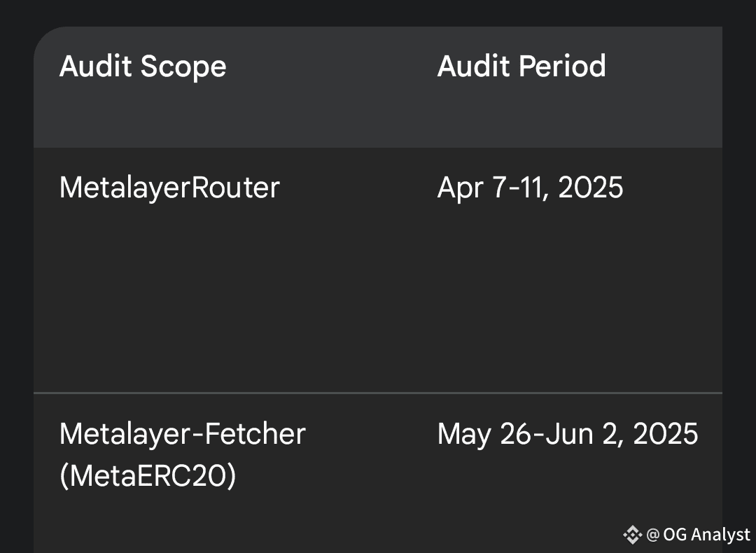Click the OG Analyst watermark text
Viewport: 756px width, 553px height.
698,535
